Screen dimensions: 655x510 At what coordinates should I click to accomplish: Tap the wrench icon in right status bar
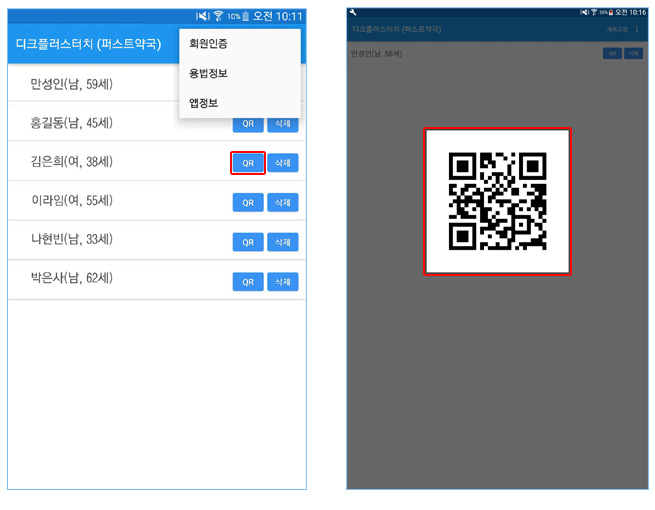(353, 12)
